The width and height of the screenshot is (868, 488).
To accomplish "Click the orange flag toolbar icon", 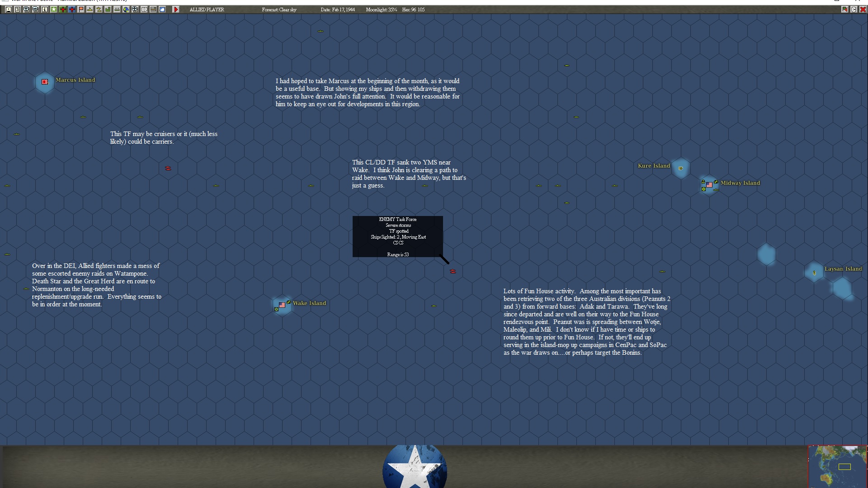I will (81, 9).
